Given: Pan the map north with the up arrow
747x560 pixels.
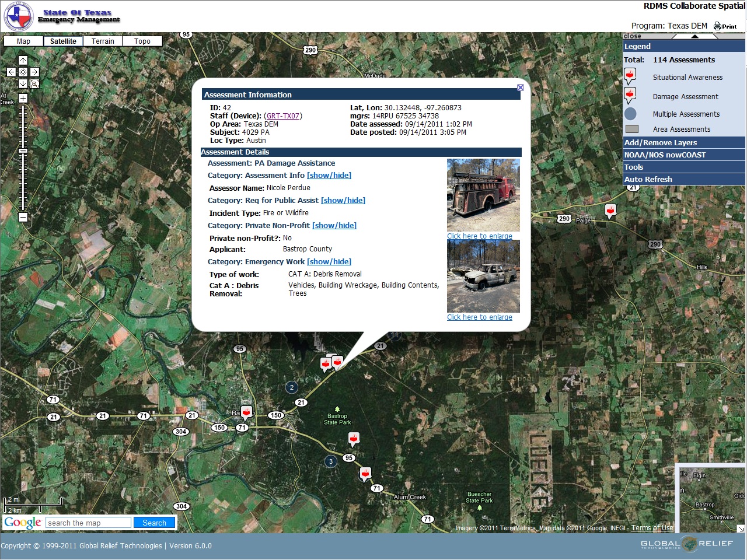Looking at the screenshot, I should tap(23, 61).
